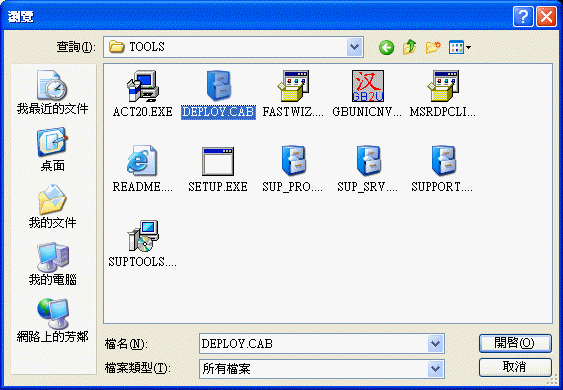
Task: Click the MSRDPCLI... file name label
Action: 443,112
